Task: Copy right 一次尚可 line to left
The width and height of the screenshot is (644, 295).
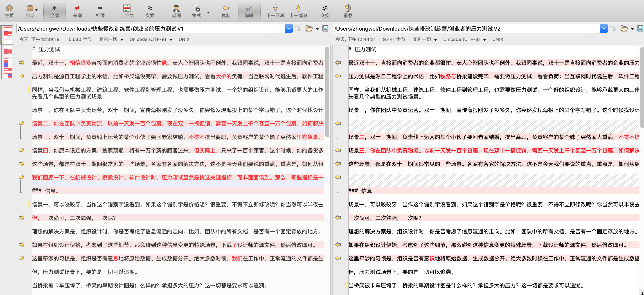Action: coord(338,218)
